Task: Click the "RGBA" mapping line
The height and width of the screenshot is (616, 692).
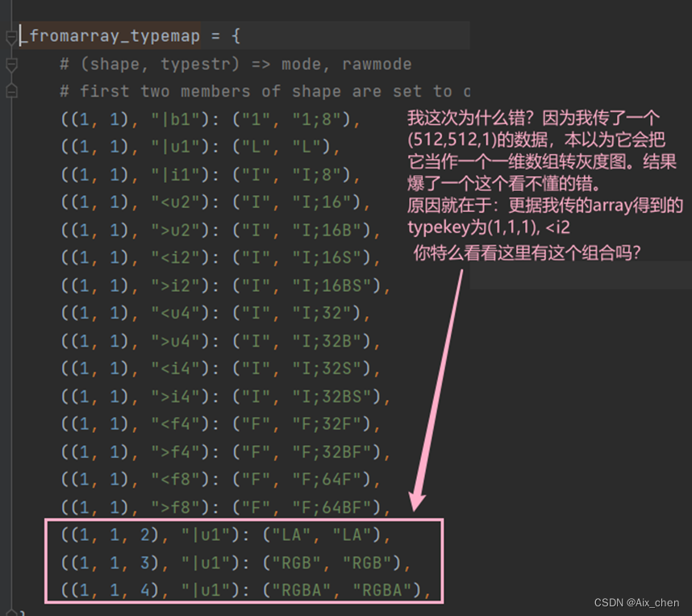Action: (242, 589)
